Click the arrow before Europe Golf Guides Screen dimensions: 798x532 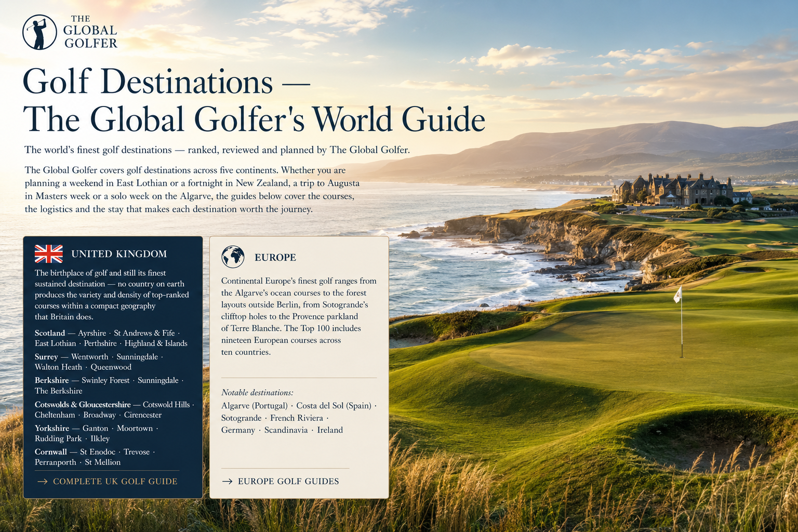227,482
